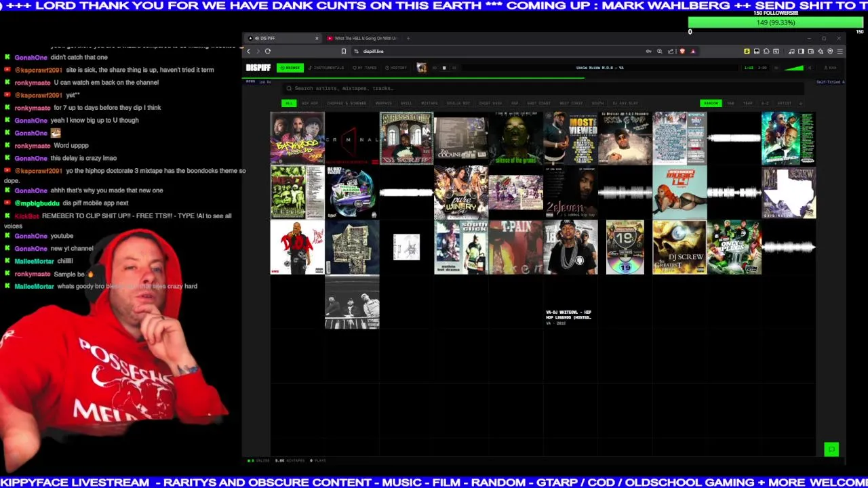Viewport: 868px width, 488px height.
Task: Click the Brave rewards triangle icon
Action: pyautogui.click(x=692, y=52)
